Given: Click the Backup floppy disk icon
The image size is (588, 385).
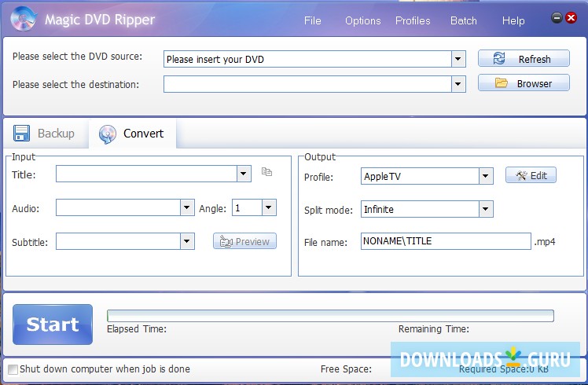Looking at the screenshot, I should pos(21,133).
